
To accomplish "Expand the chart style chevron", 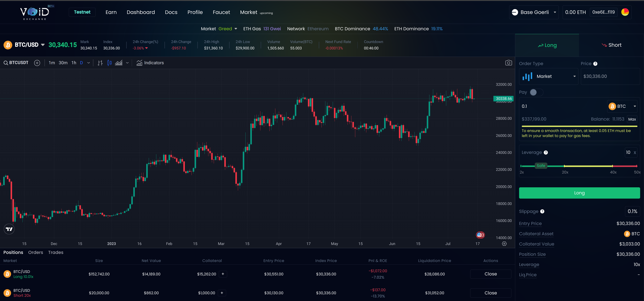I will coord(127,63).
